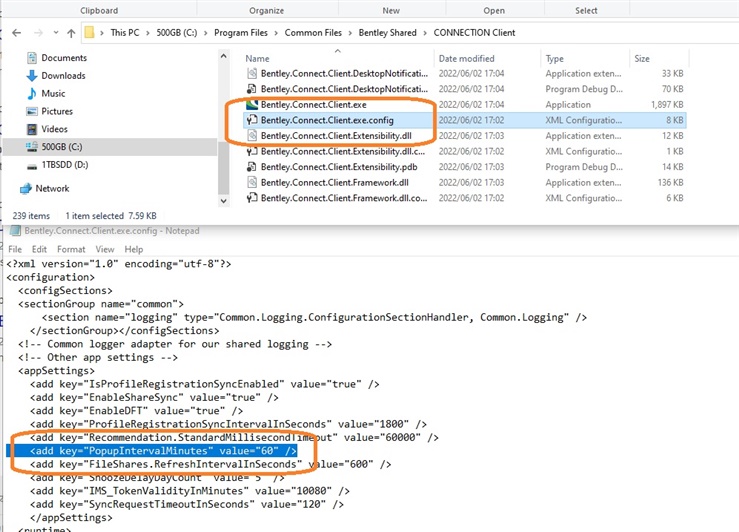Click the Videos film icon
739x532 pixels.
click(32, 129)
